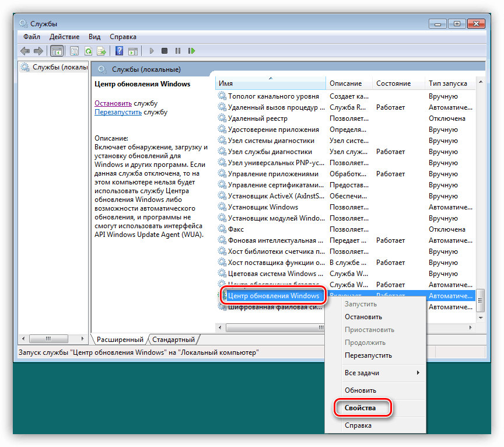Sort by the Имя column header
Viewport: 504px width, 447px height.
point(270,83)
